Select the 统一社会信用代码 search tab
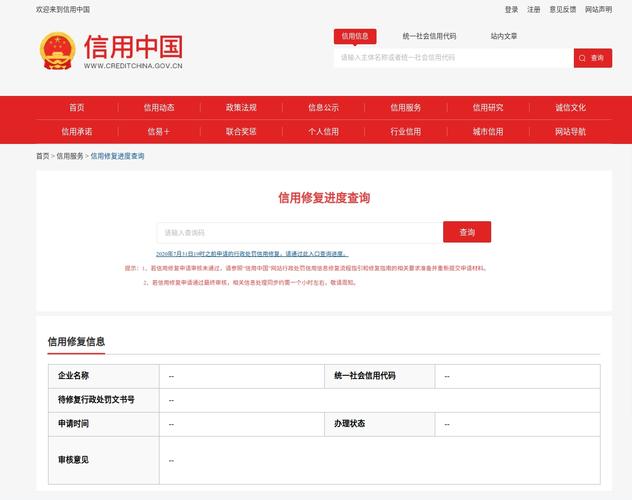The image size is (632, 500). coord(429,36)
